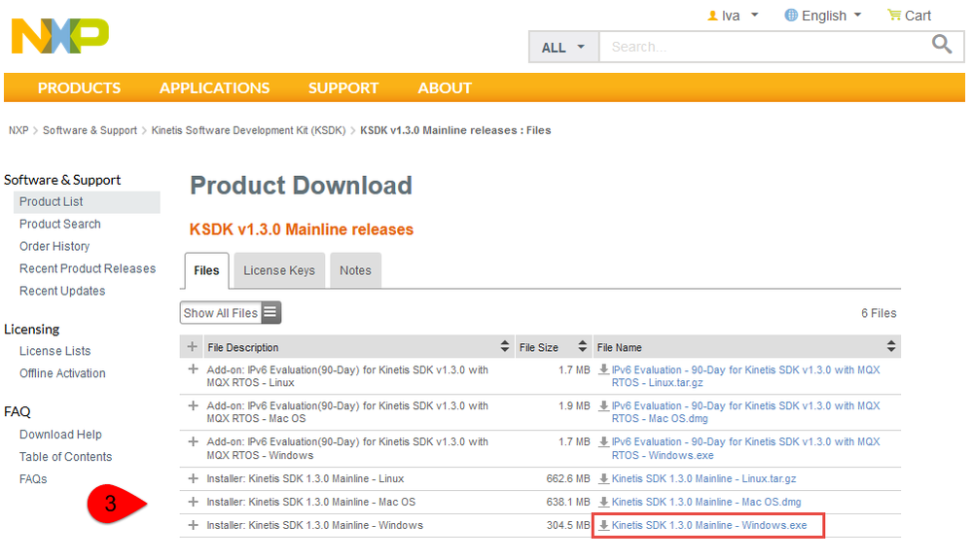Screen dimensions: 972x560
Task: Switch to the License Keys tab
Action: point(279,270)
